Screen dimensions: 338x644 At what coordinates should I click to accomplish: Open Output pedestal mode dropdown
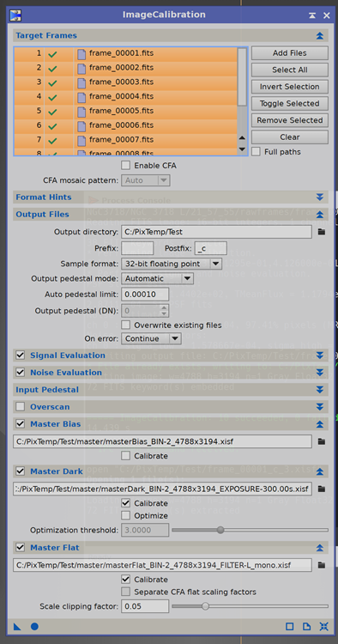(x=157, y=278)
